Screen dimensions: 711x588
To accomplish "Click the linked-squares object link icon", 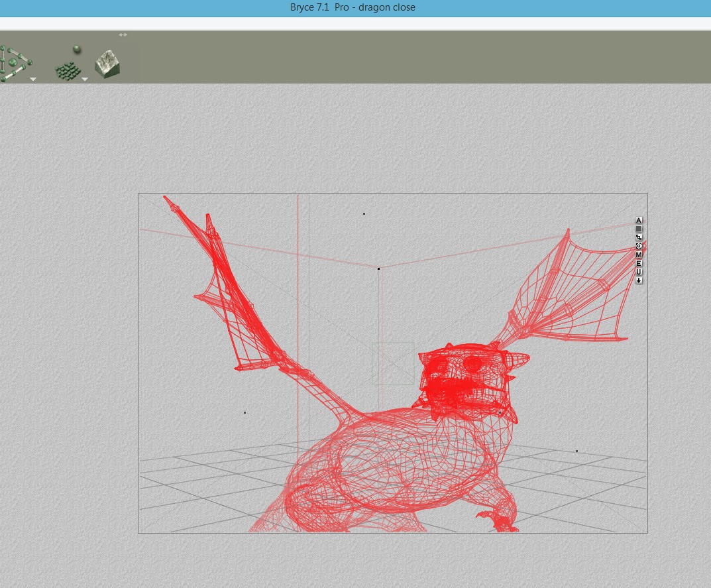I will coord(639,237).
